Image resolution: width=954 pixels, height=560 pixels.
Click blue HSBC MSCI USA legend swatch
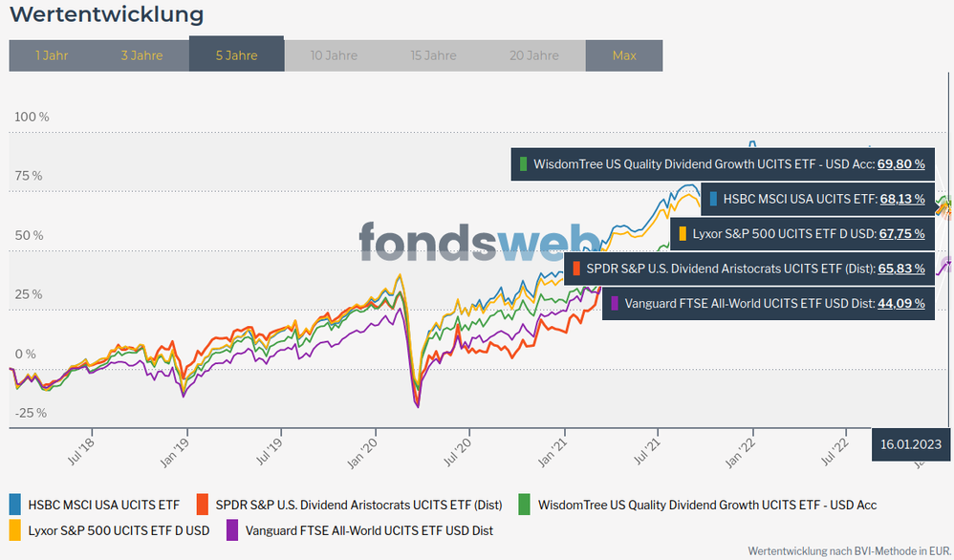coord(15,504)
